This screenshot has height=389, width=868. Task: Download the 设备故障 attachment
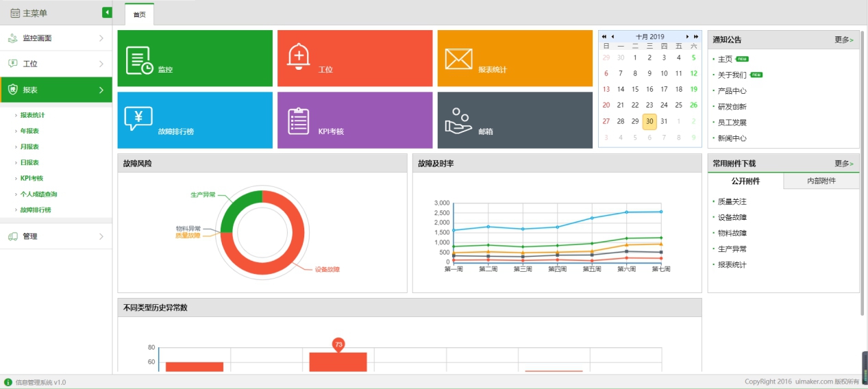[732, 218]
